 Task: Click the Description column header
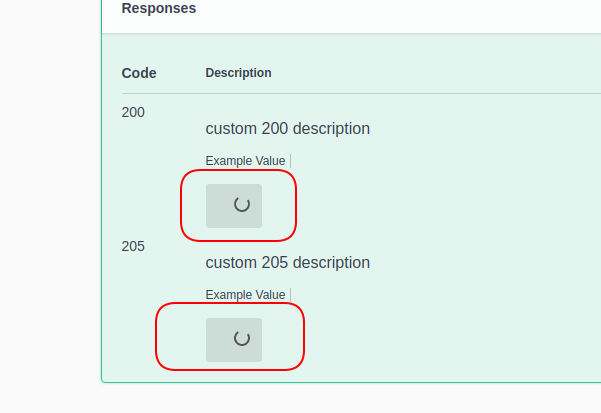tap(238, 73)
